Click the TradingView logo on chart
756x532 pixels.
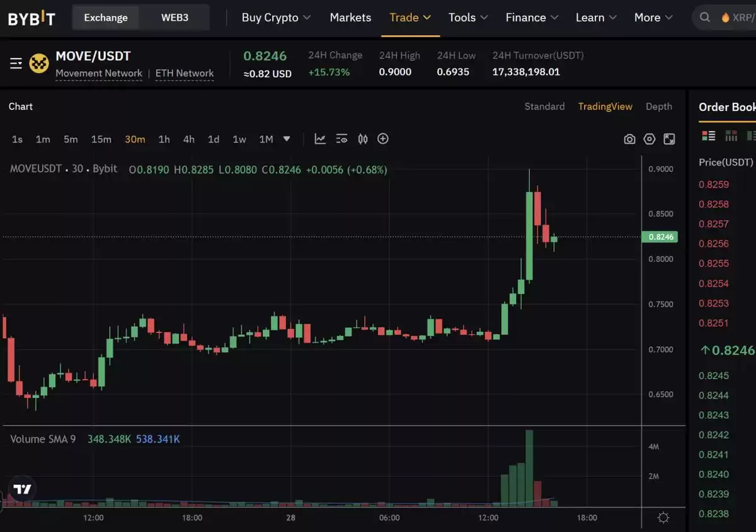pyautogui.click(x=22, y=489)
